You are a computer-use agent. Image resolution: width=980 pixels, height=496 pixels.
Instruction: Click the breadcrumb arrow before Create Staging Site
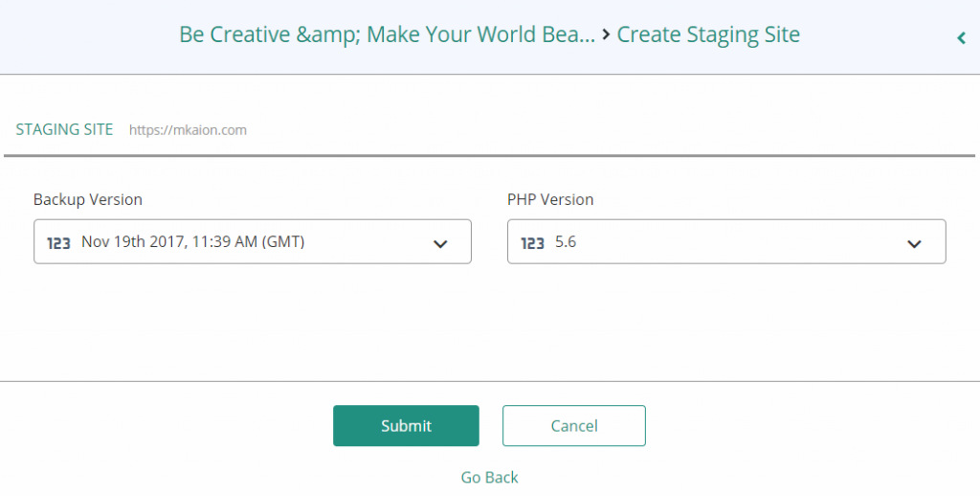tap(606, 35)
